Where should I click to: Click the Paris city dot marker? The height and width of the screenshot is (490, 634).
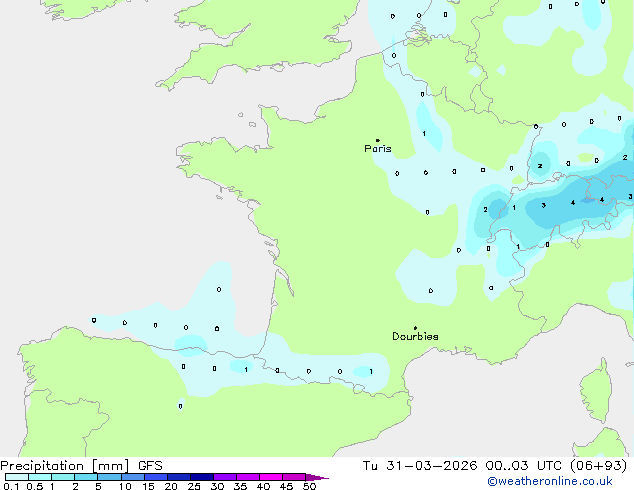tap(378, 140)
